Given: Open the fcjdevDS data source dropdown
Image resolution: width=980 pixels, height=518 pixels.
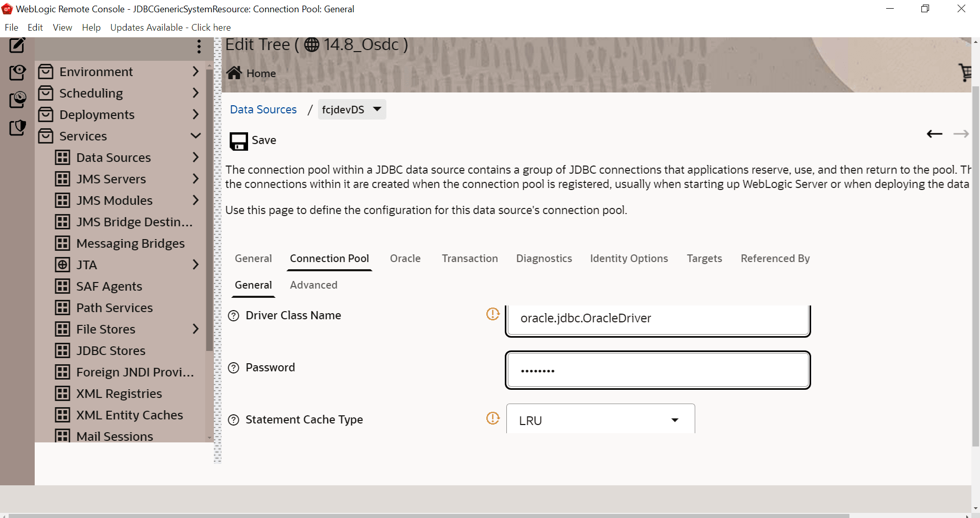Looking at the screenshot, I should tap(352, 109).
